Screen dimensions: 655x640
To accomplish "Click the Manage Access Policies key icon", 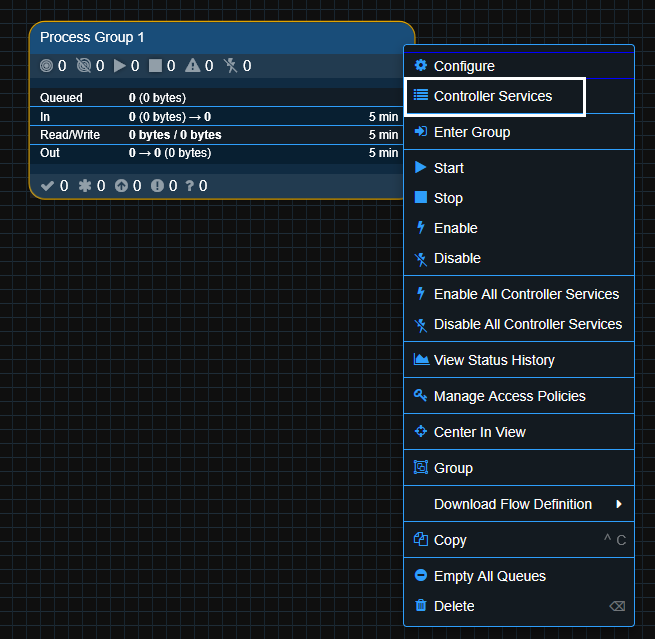I will [x=420, y=395].
